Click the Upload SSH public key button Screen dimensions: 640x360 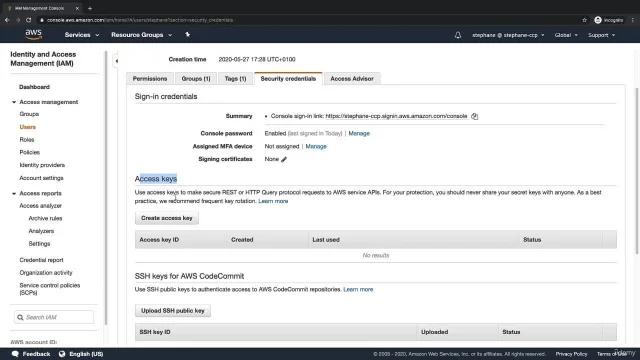[173, 311]
